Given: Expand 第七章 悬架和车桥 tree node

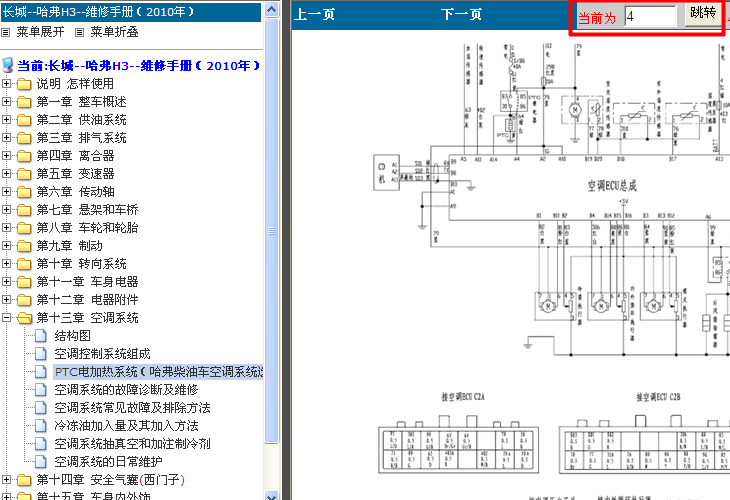Looking at the screenshot, I should point(7,209).
